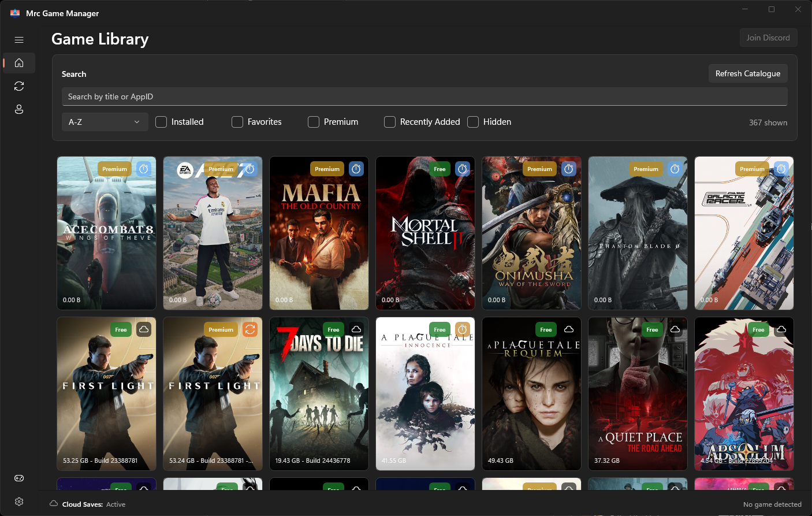Viewport: 812px width, 516px height.
Task: Click Free badge on 7 Days to Die
Action: coord(333,329)
